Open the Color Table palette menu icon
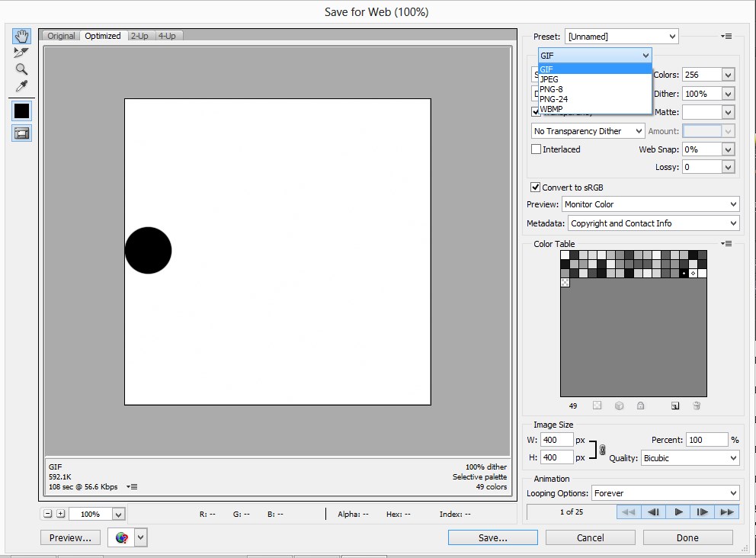Image resolution: width=756 pixels, height=558 pixels. pyautogui.click(x=726, y=243)
